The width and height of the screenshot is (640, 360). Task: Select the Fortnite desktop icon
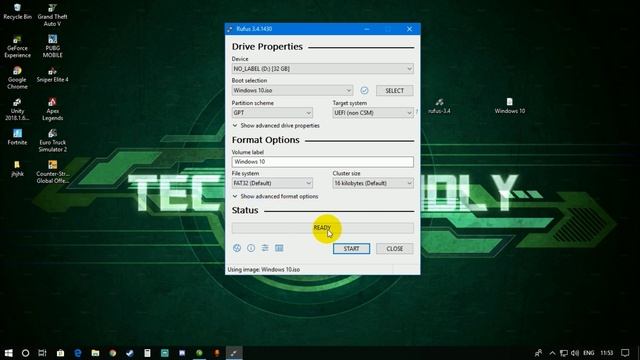[17, 138]
